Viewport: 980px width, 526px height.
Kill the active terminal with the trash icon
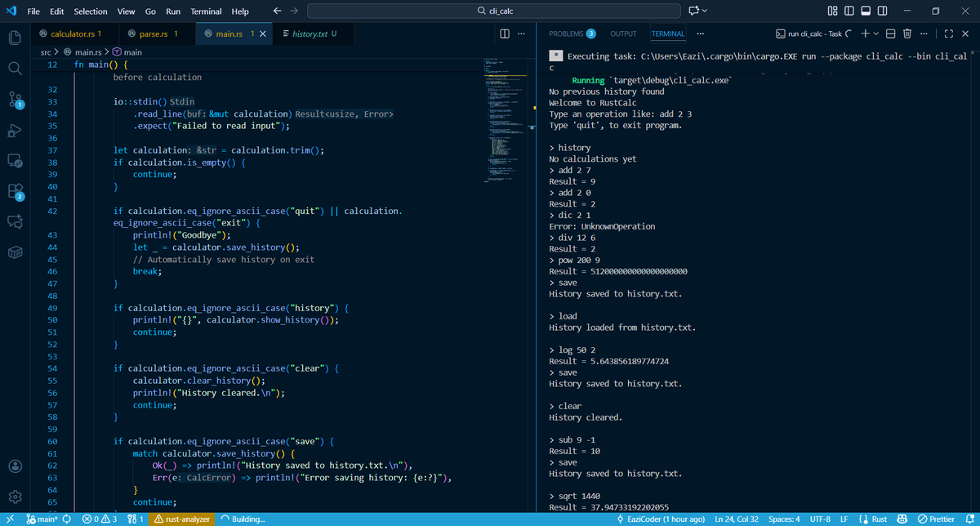coord(907,33)
